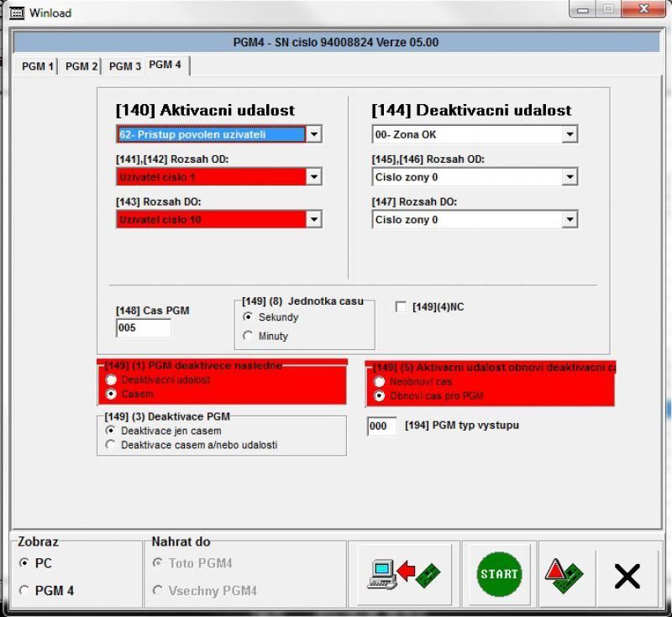Open the PGM 2 tab

coord(81,66)
